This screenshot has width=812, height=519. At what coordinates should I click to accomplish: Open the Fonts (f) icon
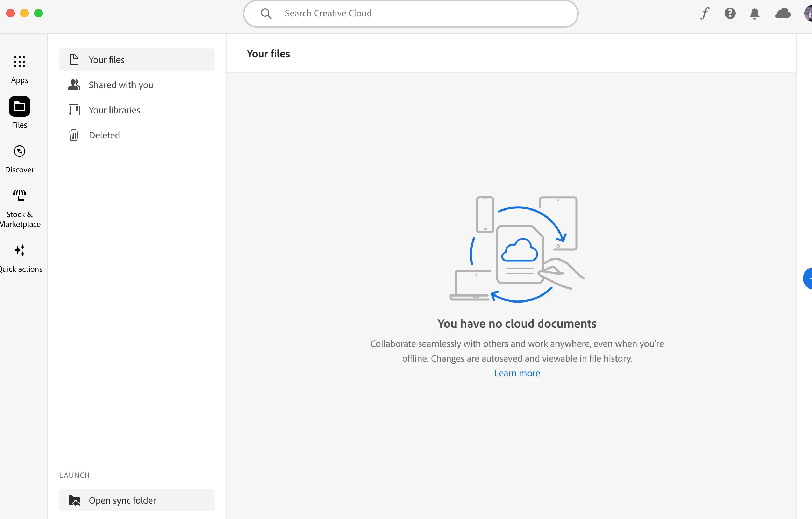[x=705, y=13]
